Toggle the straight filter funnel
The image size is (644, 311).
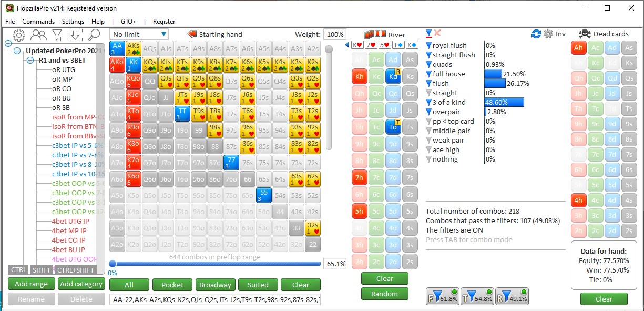[x=428, y=93]
